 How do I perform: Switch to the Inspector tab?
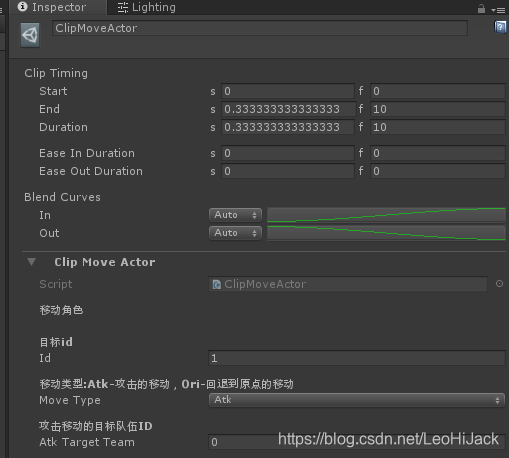58,7
